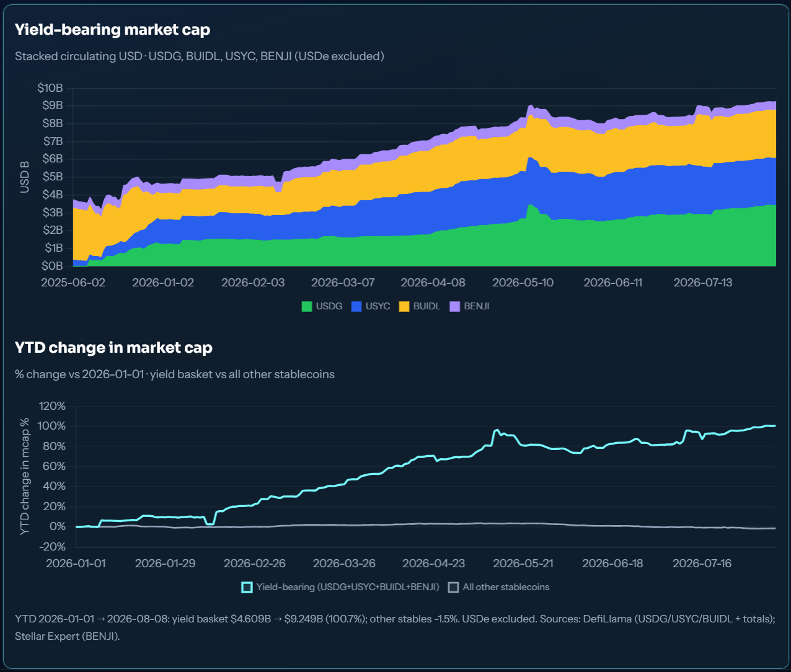Click the 2025-06-02 x-axis date
The height and width of the screenshot is (672, 791).
(73, 283)
